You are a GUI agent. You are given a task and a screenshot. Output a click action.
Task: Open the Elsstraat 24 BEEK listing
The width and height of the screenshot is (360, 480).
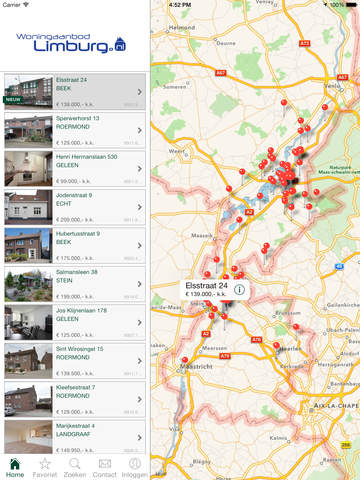(x=75, y=92)
